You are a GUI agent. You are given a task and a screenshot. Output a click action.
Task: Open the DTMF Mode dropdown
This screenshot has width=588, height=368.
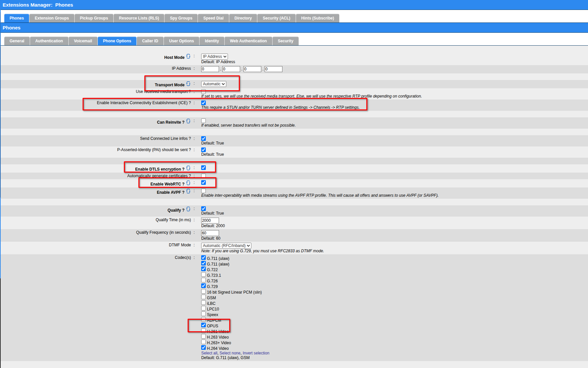click(x=226, y=246)
